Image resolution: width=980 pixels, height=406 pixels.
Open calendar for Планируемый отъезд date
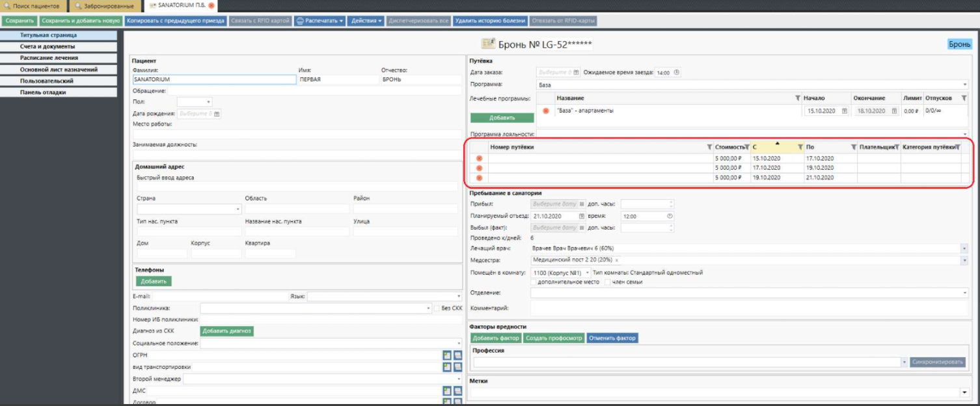[580, 216]
